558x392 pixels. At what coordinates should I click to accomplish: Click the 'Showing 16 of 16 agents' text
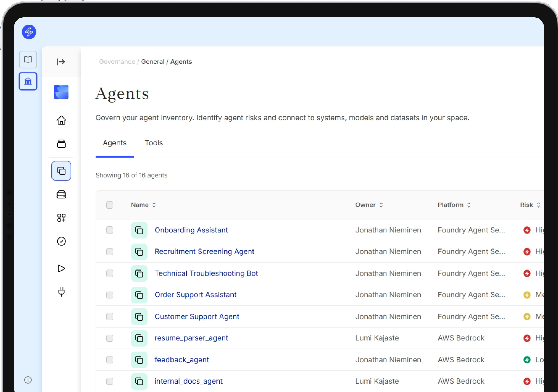click(x=131, y=175)
